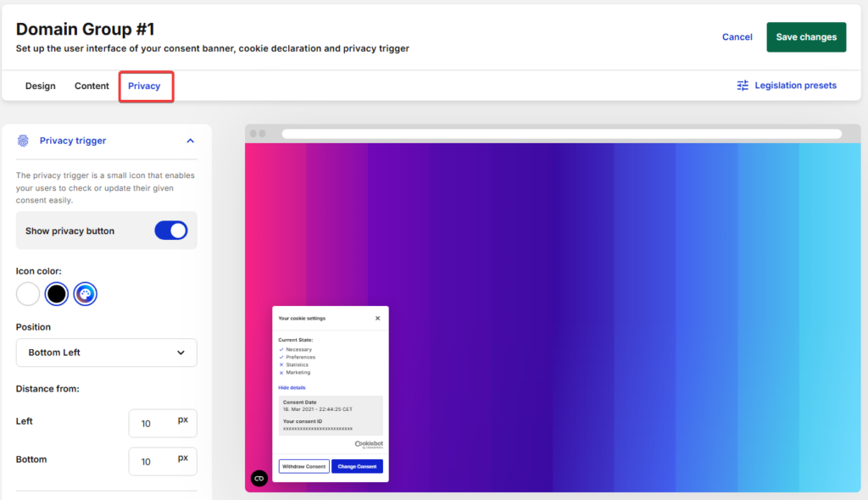This screenshot has width=868, height=500.
Task: Click the X icon next to Marketing
Action: tap(281, 372)
